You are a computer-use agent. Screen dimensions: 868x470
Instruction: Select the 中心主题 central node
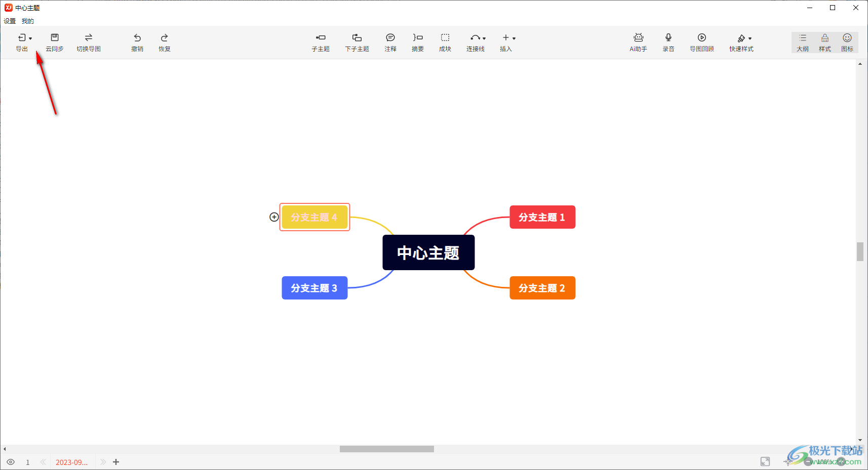click(x=428, y=252)
